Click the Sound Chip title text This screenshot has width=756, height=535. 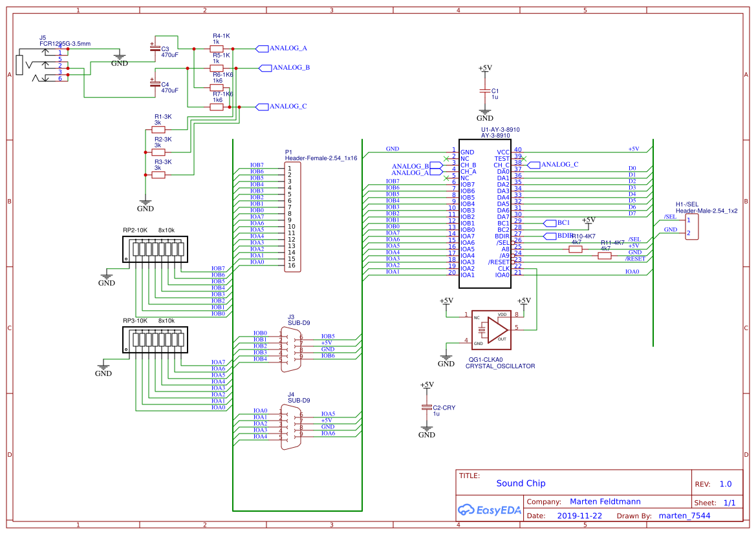pos(521,483)
